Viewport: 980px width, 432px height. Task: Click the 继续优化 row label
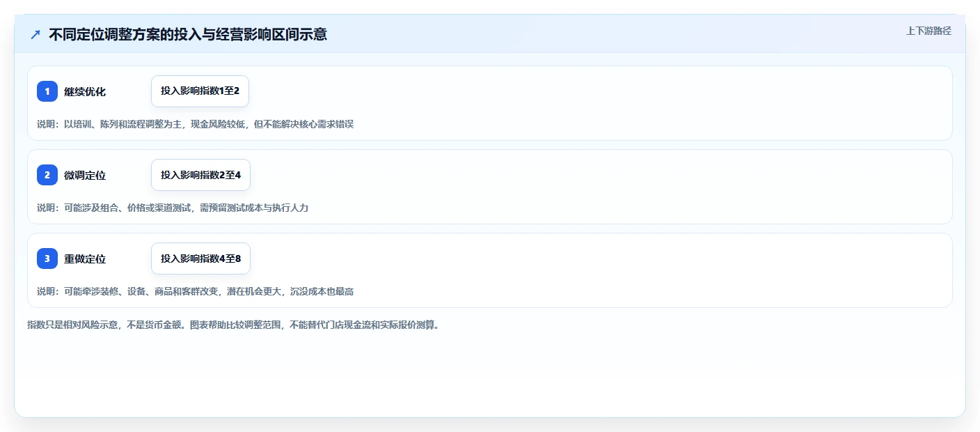click(x=85, y=91)
